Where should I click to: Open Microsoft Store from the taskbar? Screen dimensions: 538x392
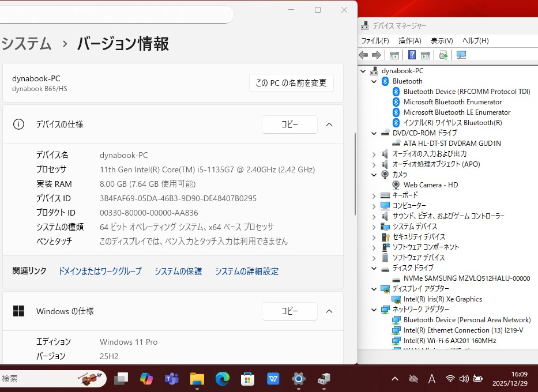(248, 379)
